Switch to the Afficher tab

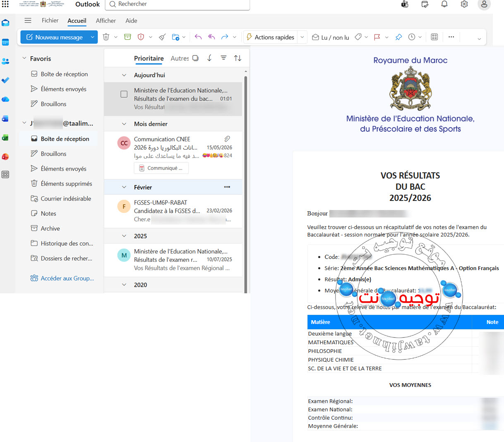(x=106, y=21)
